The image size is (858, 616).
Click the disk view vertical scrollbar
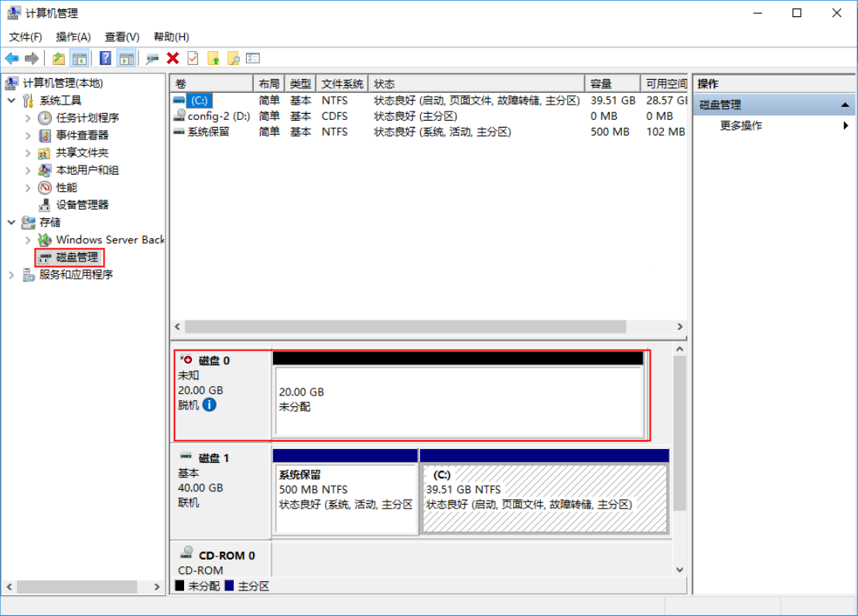pos(679,433)
